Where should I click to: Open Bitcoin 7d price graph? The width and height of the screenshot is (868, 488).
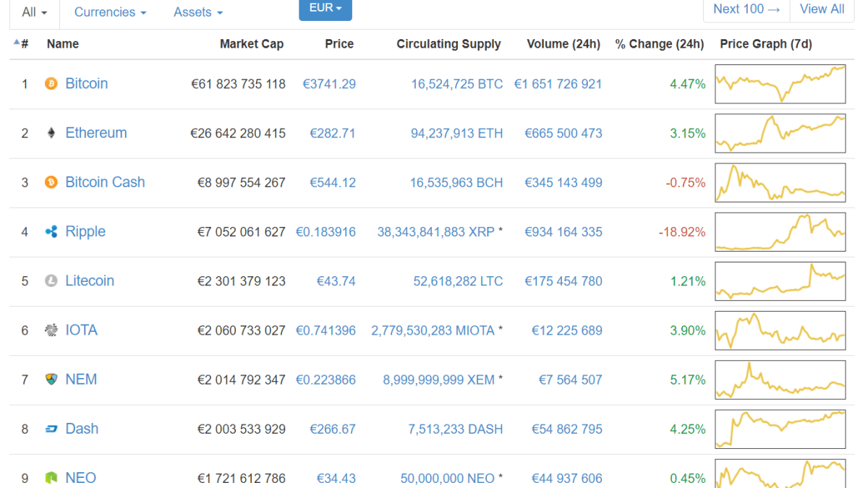(x=780, y=84)
